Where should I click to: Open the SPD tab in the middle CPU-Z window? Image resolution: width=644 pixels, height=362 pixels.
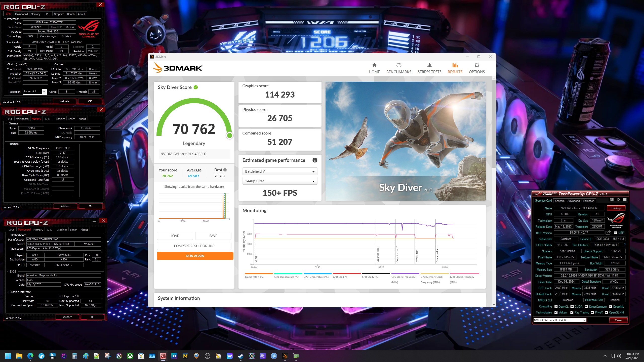[x=48, y=119]
